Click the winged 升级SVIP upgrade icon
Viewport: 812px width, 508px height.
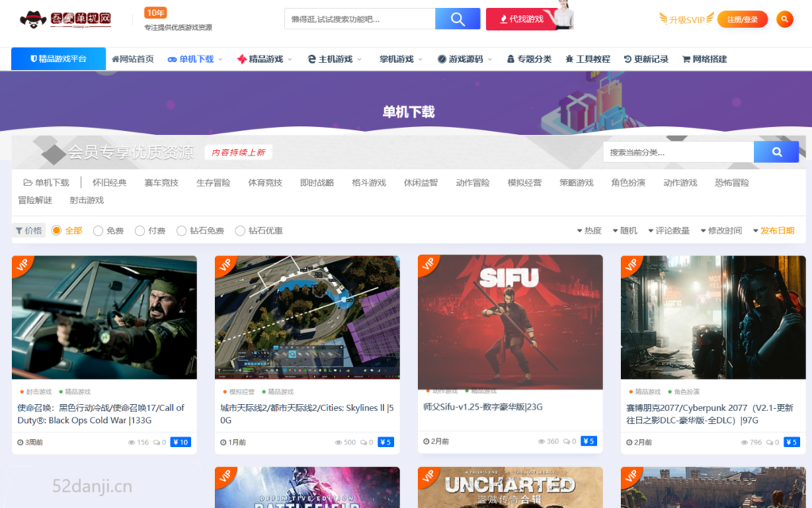(687, 19)
